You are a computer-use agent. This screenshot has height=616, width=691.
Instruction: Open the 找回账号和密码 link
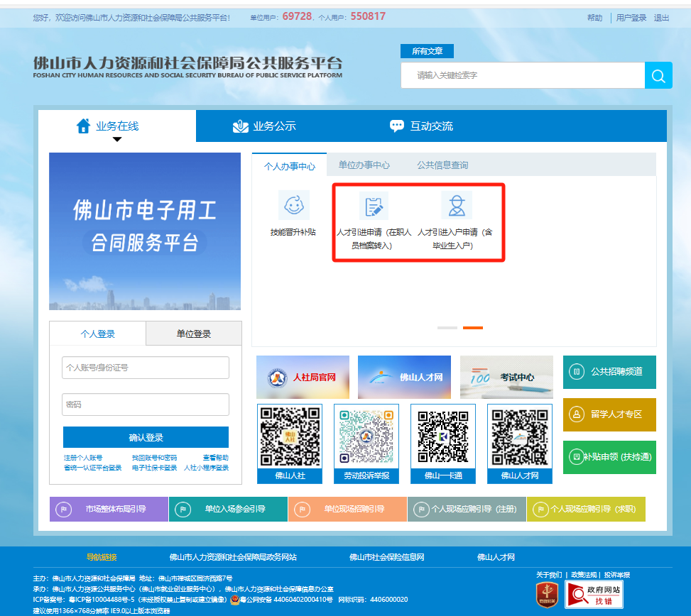(x=154, y=458)
